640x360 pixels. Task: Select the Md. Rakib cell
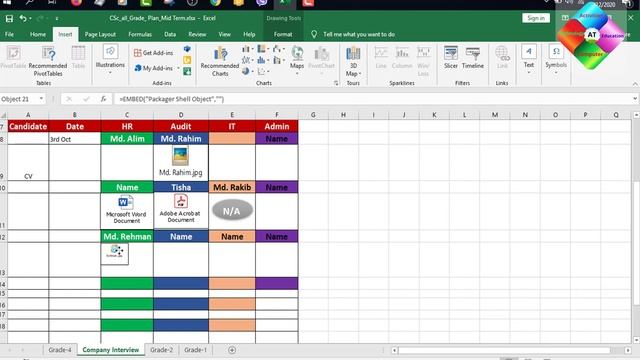(232, 187)
